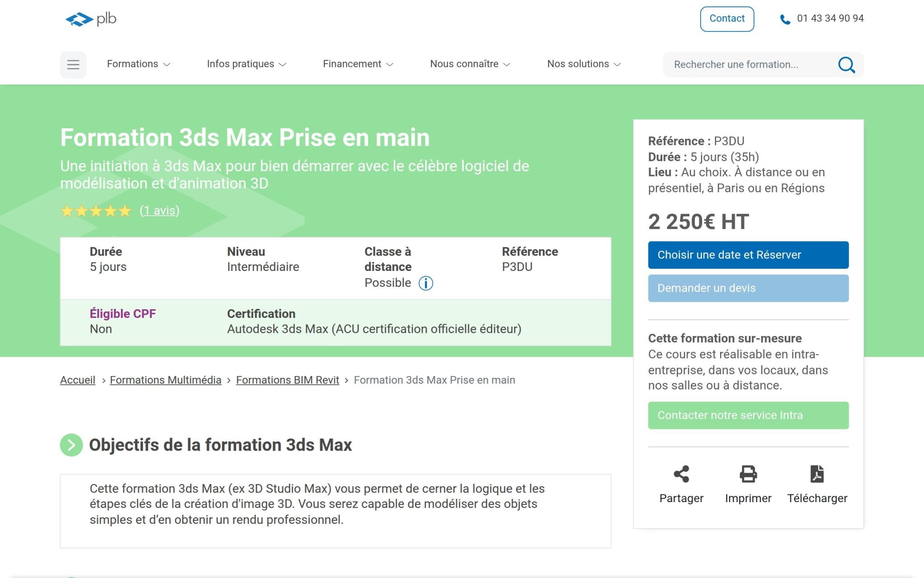Expand the Infos pratiques menu
This screenshot has height=578, width=924.
coord(246,64)
